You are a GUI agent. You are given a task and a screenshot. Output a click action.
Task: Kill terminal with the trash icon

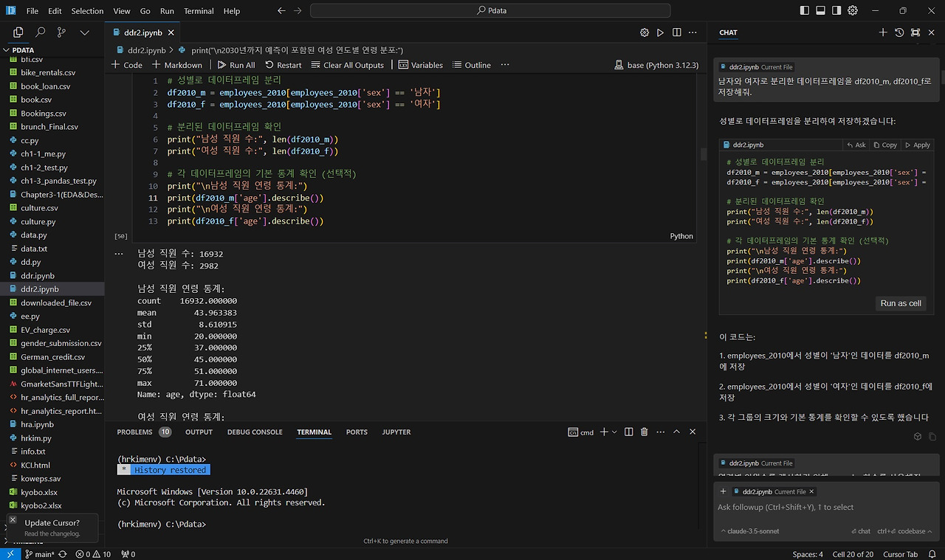644,432
